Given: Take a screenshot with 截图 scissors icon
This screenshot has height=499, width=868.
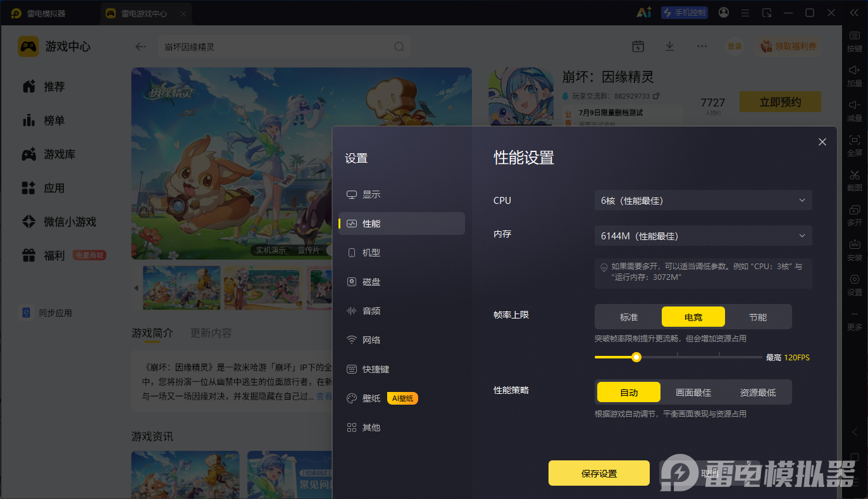Looking at the screenshot, I should point(854,175).
